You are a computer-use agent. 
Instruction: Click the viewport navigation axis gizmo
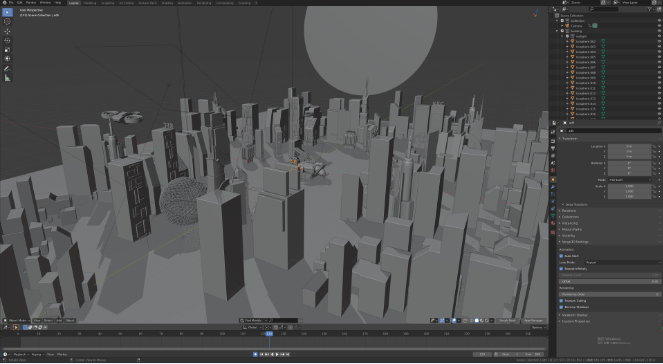(x=535, y=13)
